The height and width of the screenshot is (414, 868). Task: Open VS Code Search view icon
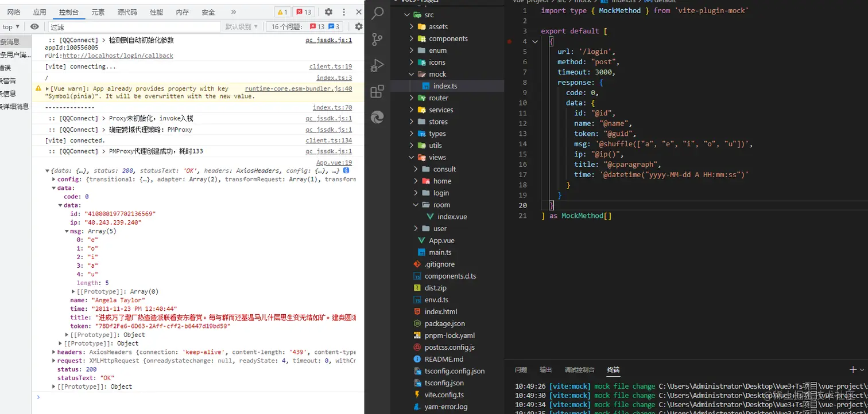[x=377, y=13]
